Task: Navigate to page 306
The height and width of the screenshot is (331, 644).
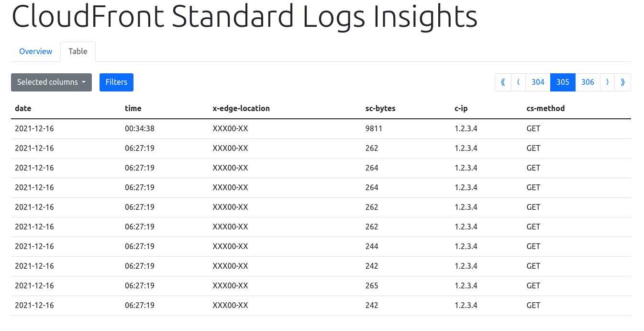Action: 588,82
